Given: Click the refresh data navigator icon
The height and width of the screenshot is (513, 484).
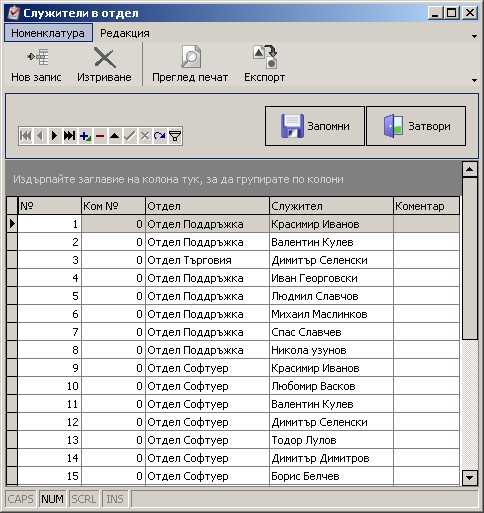Looking at the screenshot, I should click(x=160, y=136).
